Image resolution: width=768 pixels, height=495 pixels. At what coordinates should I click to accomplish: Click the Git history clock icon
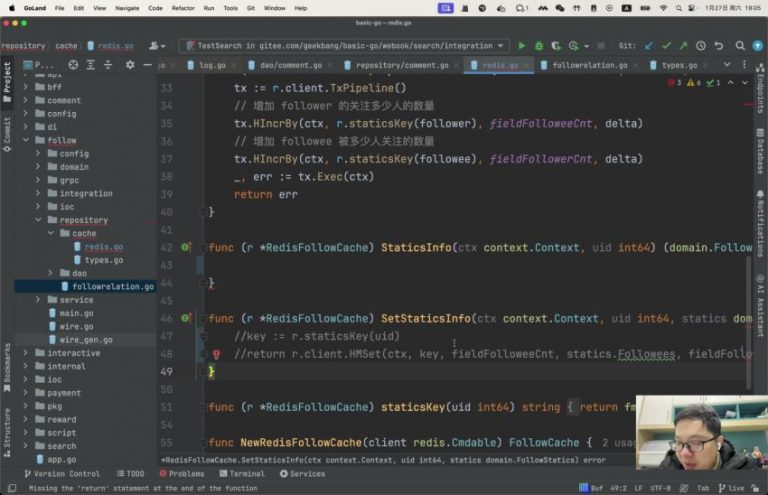coord(702,46)
